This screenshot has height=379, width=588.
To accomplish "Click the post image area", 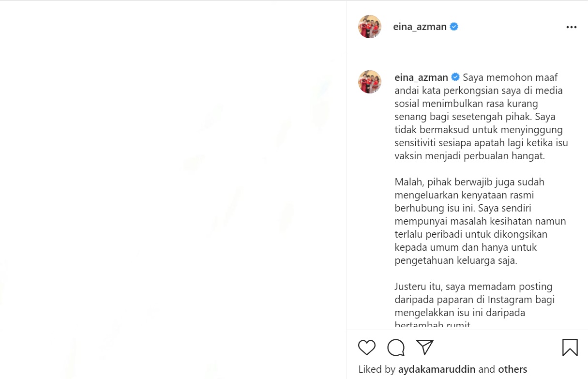I will click(x=173, y=190).
